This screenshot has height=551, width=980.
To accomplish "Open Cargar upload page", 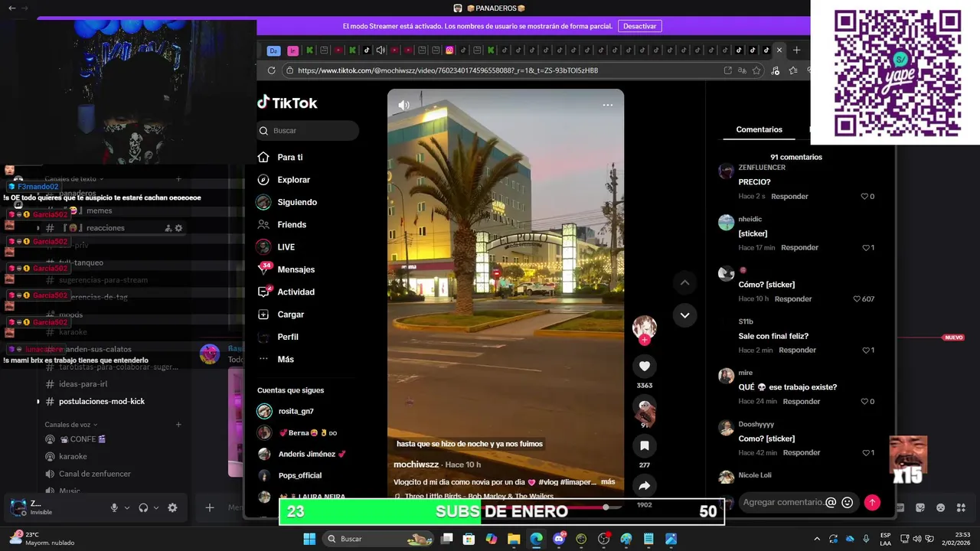I will click(290, 315).
